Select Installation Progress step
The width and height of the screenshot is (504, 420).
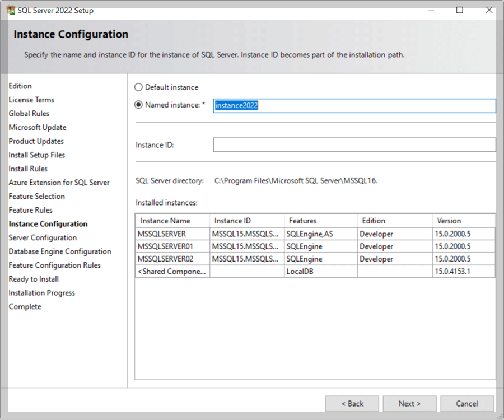click(42, 293)
